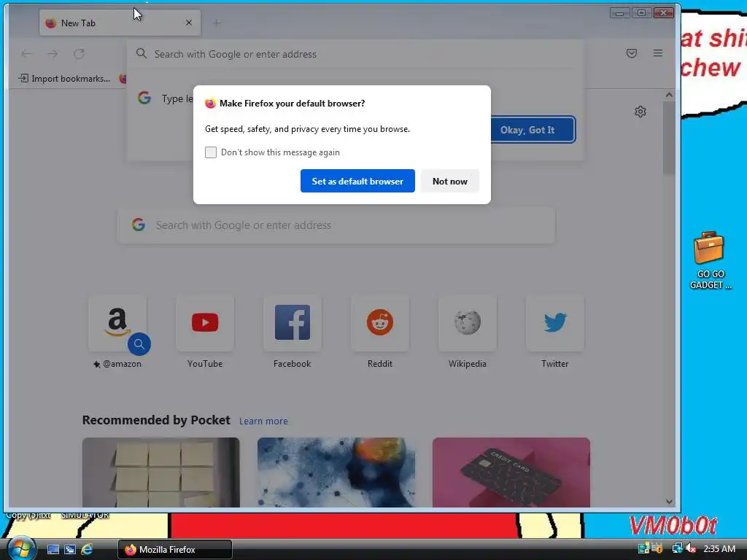
Task: Click the reload page button
Action: tap(79, 54)
